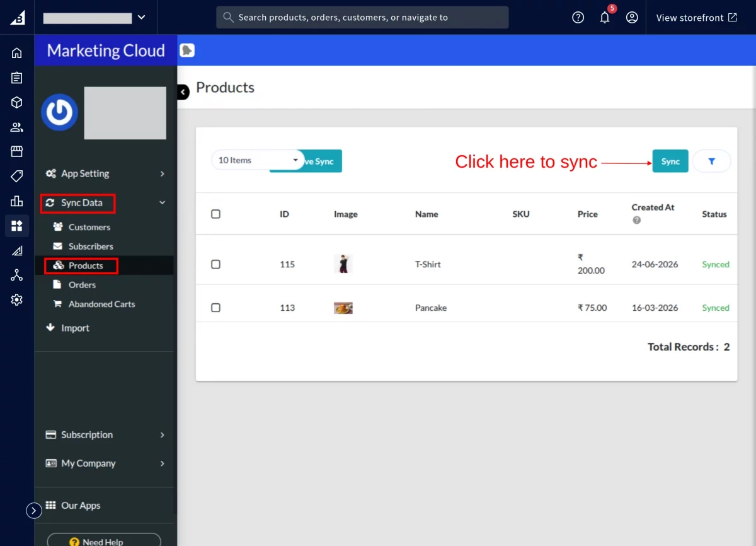The height and width of the screenshot is (546, 756).
Task: Click the Created At info help icon
Action: click(x=637, y=220)
